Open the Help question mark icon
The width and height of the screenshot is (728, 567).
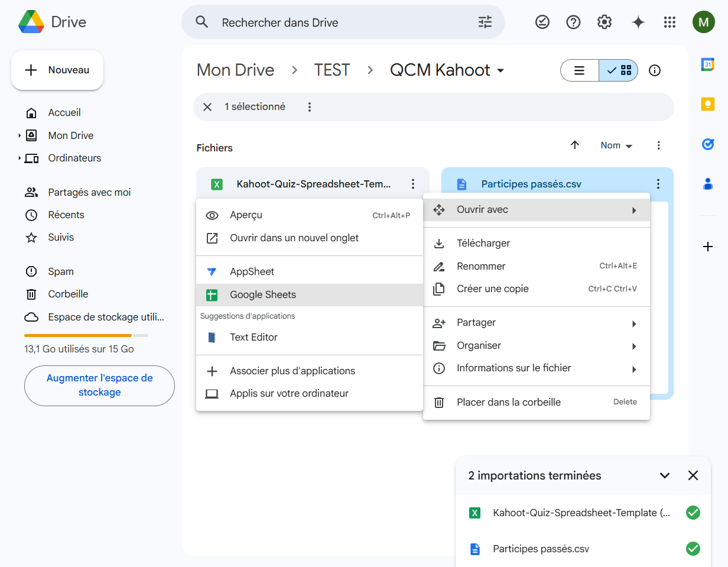click(x=573, y=22)
